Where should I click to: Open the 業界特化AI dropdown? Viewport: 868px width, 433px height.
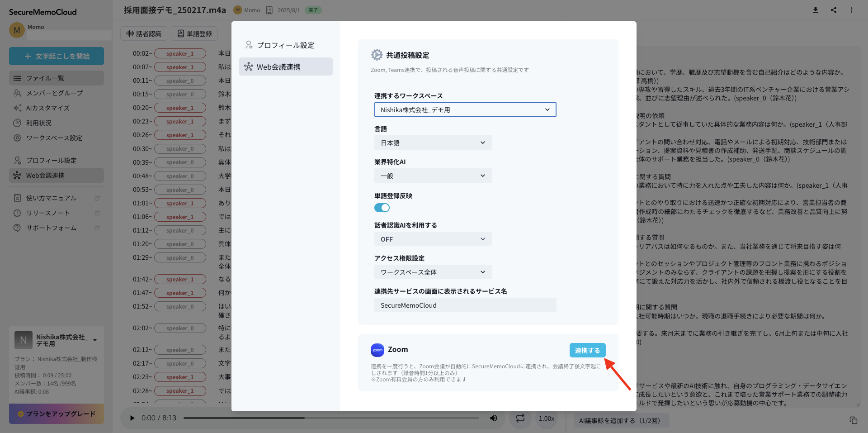tap(433, 176)
